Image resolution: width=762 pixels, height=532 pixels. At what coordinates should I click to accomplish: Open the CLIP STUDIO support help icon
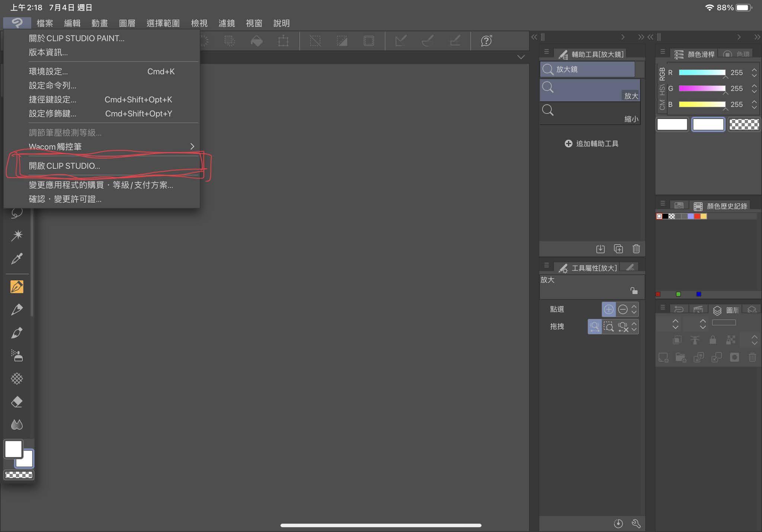pos(486,41)
